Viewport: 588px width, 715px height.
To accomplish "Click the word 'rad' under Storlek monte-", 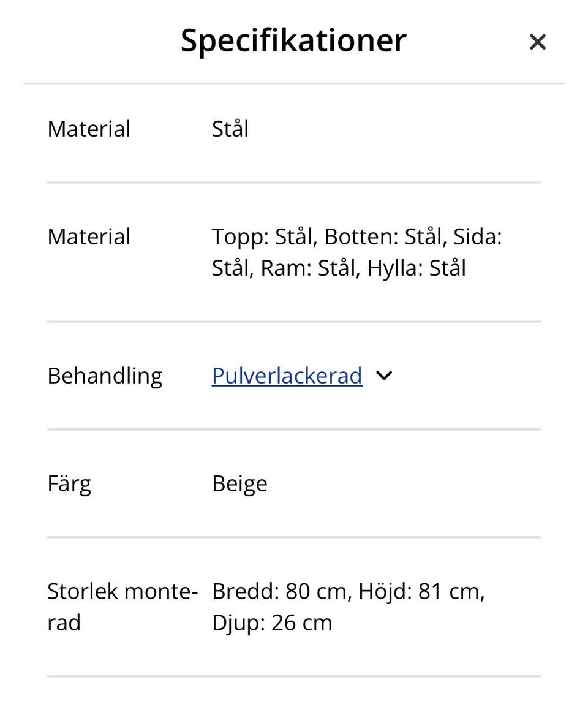I will (x=64, y=623).
